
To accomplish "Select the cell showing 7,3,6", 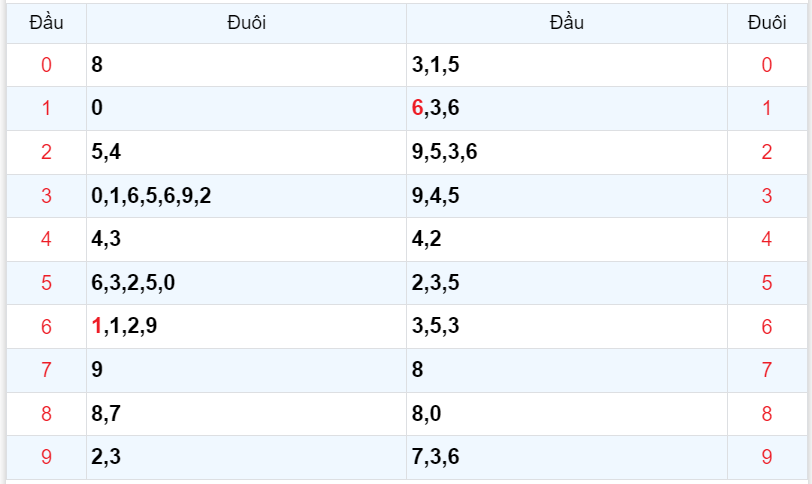I will pos(435,457).
